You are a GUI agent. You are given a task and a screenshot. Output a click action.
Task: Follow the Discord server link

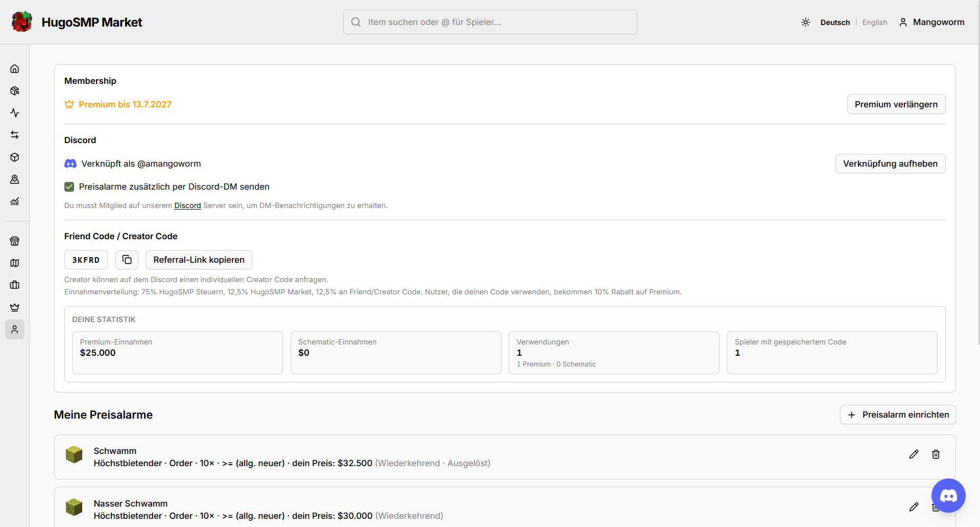tap(187, 205)
